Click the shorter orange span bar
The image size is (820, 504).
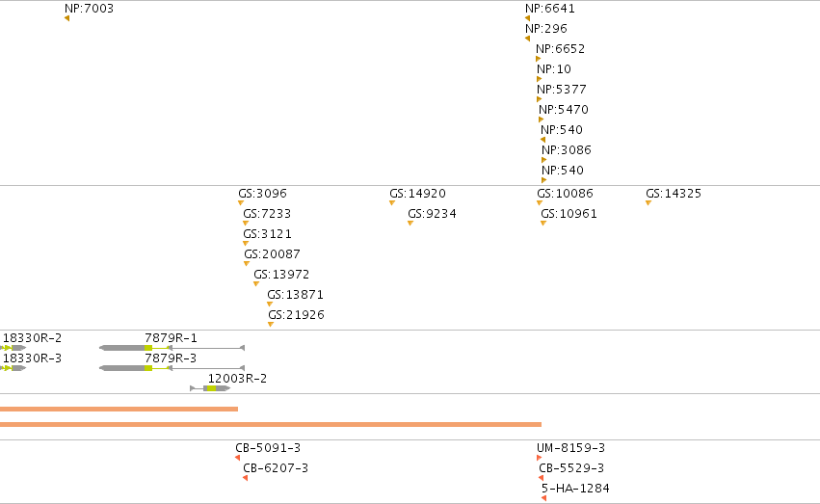(x=119, y=409)
